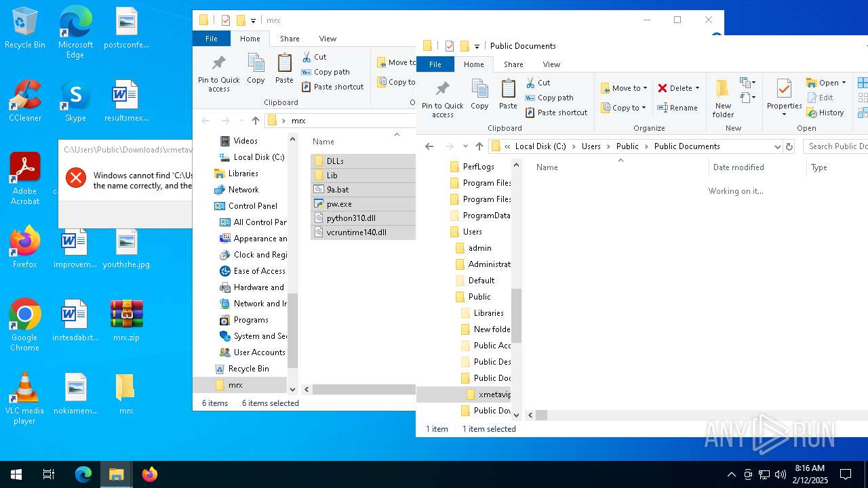The height and width of the screenshot is (488, 868).
Task: Launch Adobe Acrobat desktop icon
Action: (x=25, y=179)
